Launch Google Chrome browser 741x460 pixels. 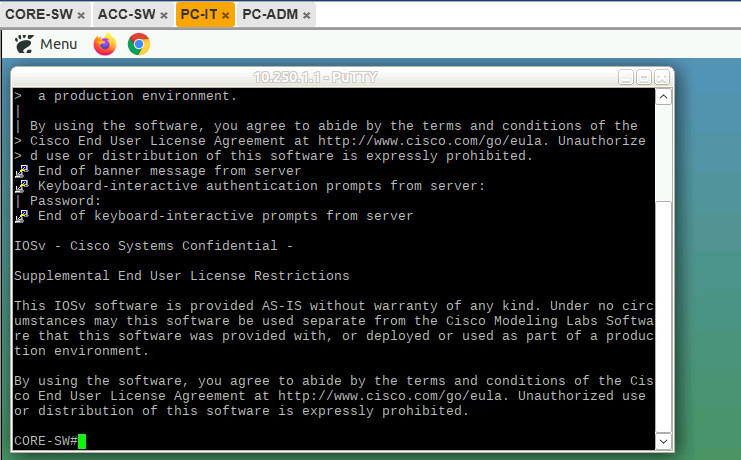(139, 44)
